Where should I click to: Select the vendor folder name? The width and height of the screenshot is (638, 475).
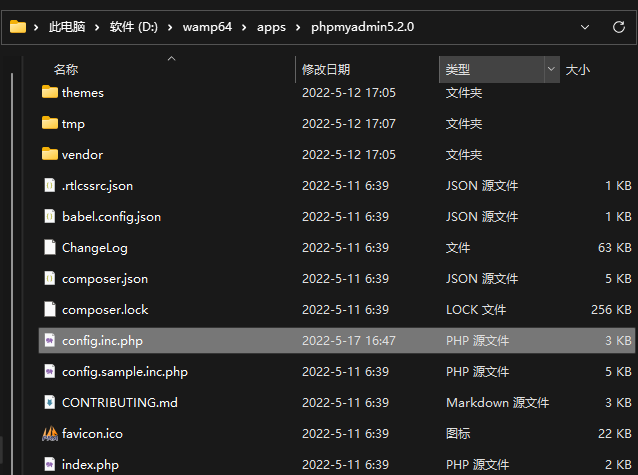point(82,155)
